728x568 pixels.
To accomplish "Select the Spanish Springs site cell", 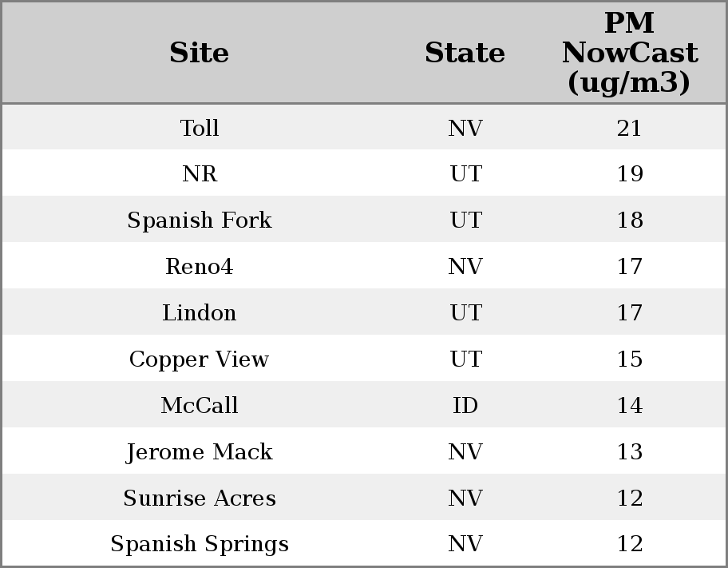I will tap(200, 544).
